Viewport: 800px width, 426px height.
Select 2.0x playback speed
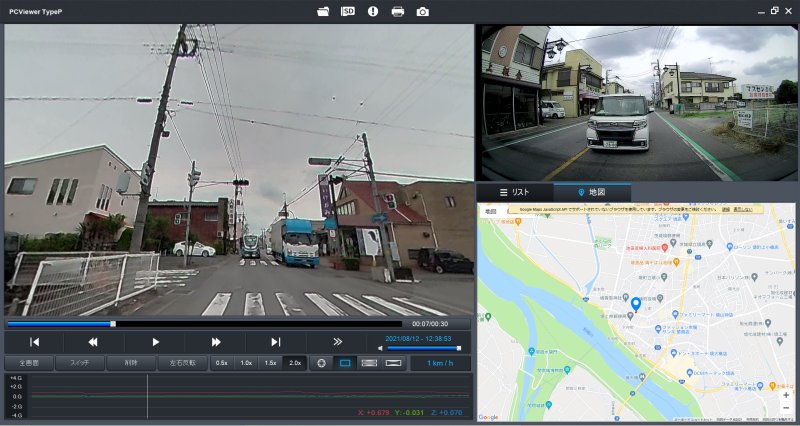(295, 362)
